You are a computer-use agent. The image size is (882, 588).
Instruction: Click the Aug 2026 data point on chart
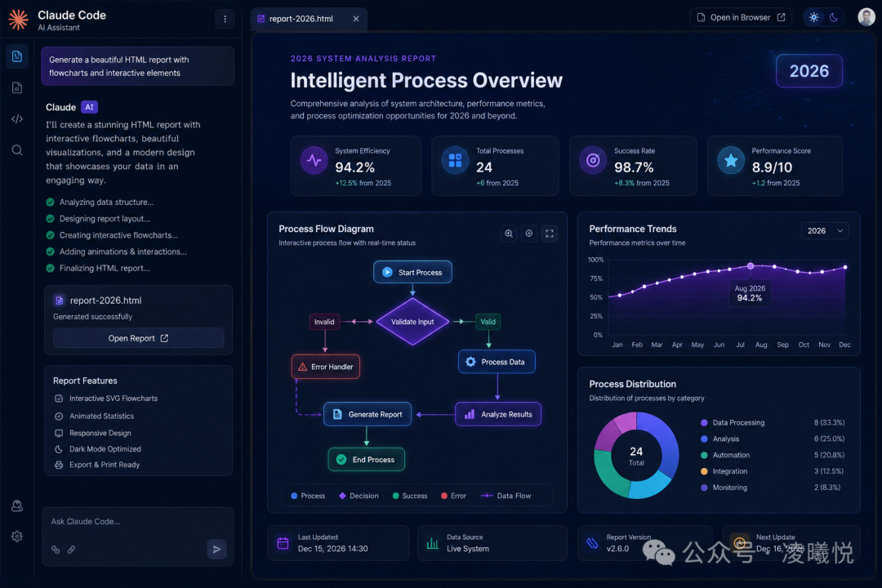pos(751,266)
